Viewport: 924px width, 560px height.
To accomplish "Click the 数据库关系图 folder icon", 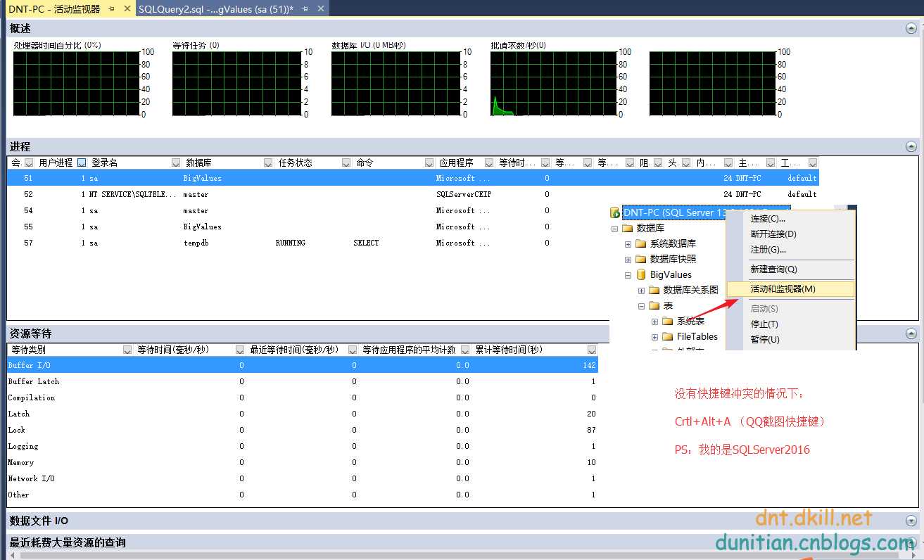I will tap(654, 290).
